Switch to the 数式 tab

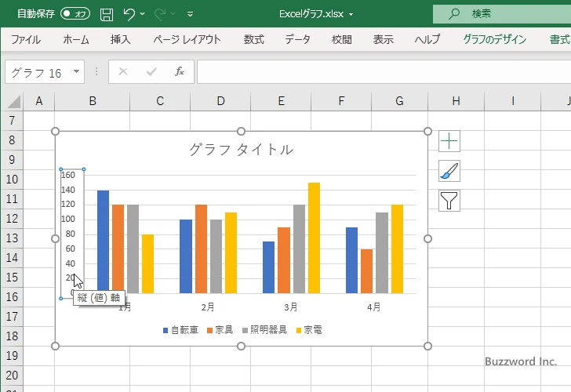(x=254, y=39)
